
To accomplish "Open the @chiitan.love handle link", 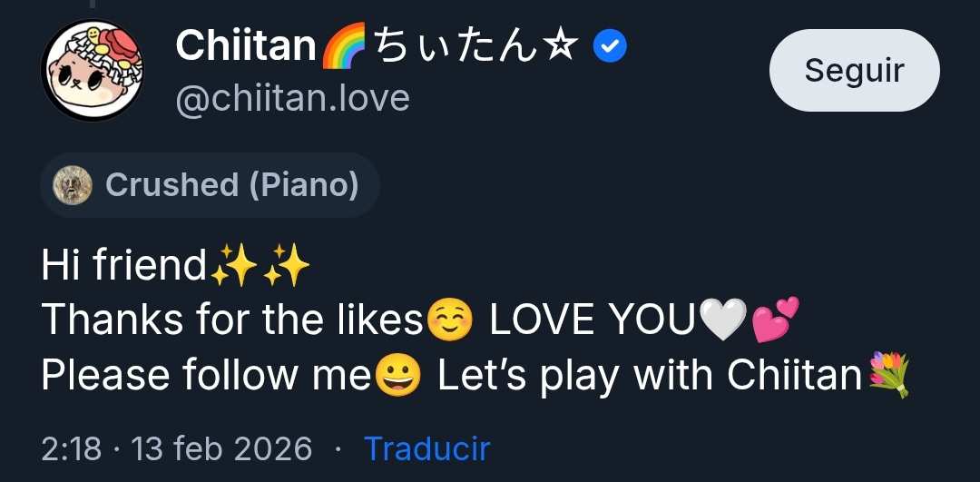I will [x=292, y=98].
